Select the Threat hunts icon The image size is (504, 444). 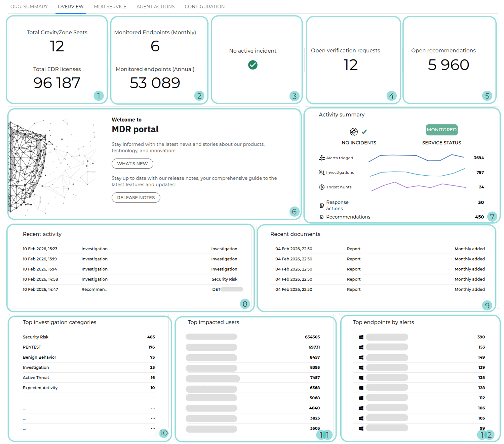tap(321, 187)
